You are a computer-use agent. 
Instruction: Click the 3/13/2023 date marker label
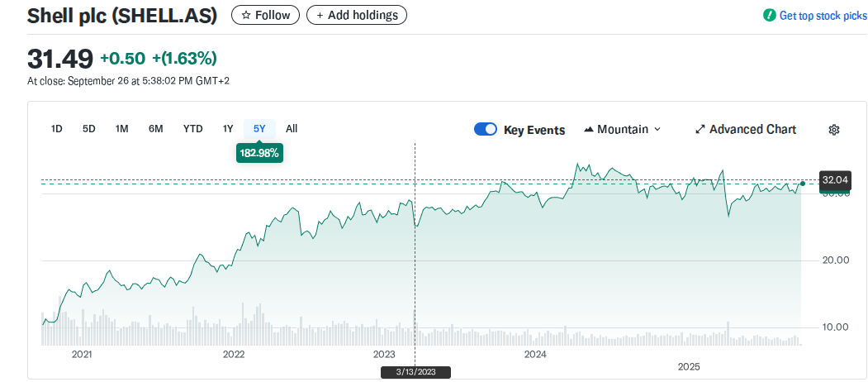pyautogui.click(x=415, y=372)
